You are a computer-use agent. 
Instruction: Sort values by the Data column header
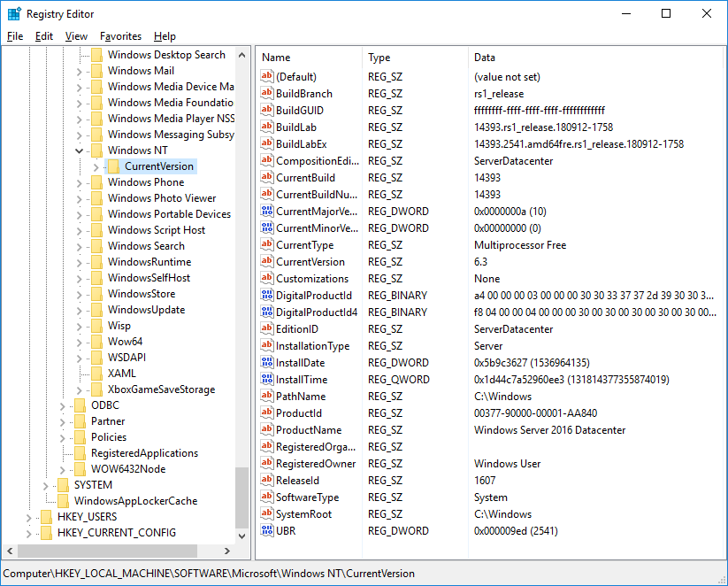tap(596, 58)
